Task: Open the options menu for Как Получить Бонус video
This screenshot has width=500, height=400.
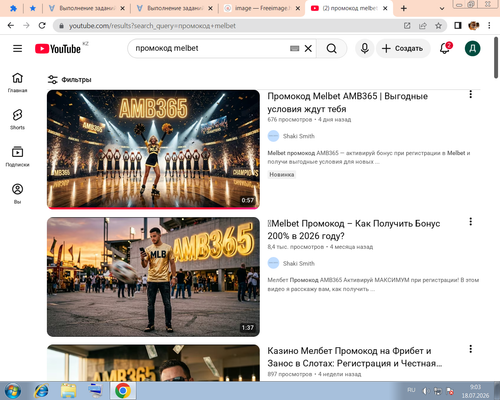Action: [470, 222]
